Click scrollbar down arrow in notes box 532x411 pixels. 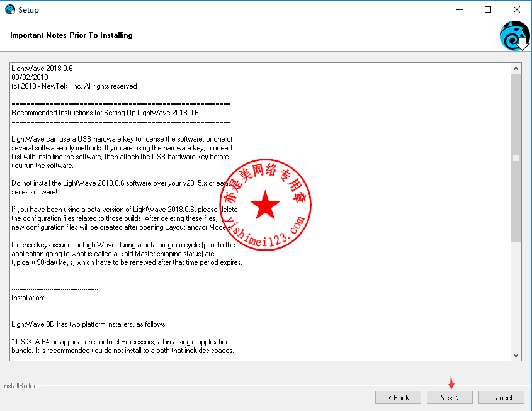(516, 356)
